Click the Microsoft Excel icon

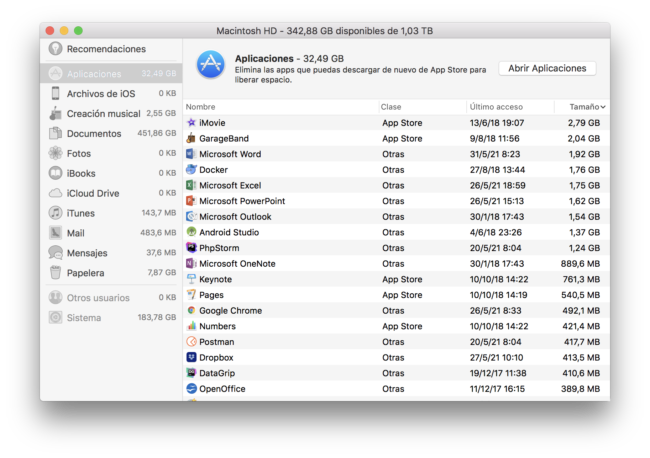[191, 185]
